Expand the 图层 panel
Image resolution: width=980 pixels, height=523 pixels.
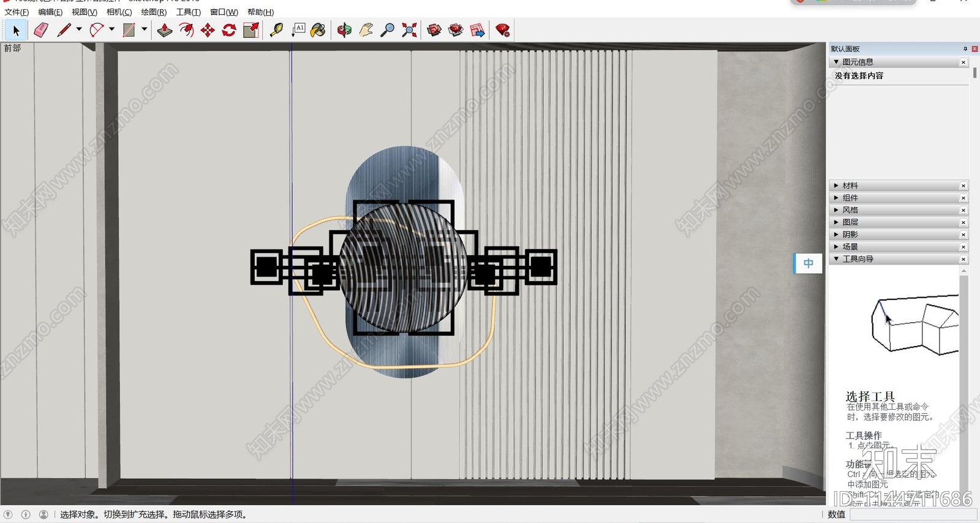click(836, 222)
